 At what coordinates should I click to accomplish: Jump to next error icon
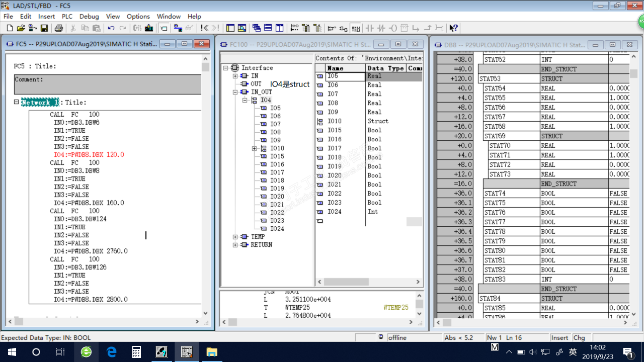coord(215,28)
